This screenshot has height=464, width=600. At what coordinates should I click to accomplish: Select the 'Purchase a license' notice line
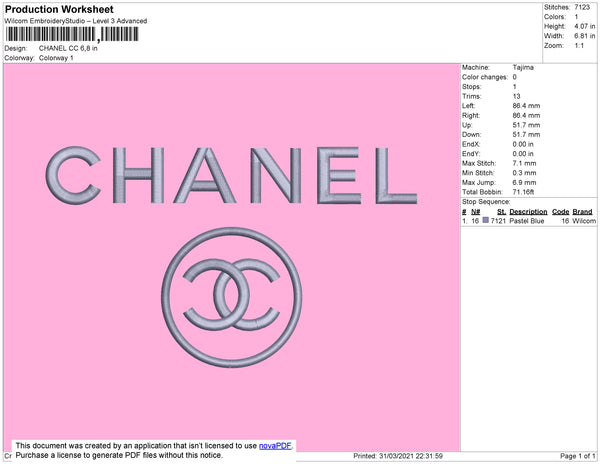click(x=119, y=455)
